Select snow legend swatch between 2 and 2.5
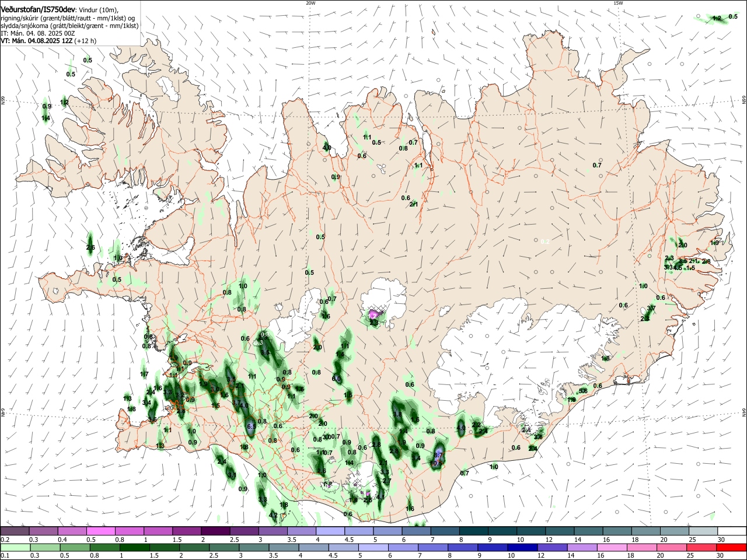Viewport: 747px width, 560px height. point(216,531)
